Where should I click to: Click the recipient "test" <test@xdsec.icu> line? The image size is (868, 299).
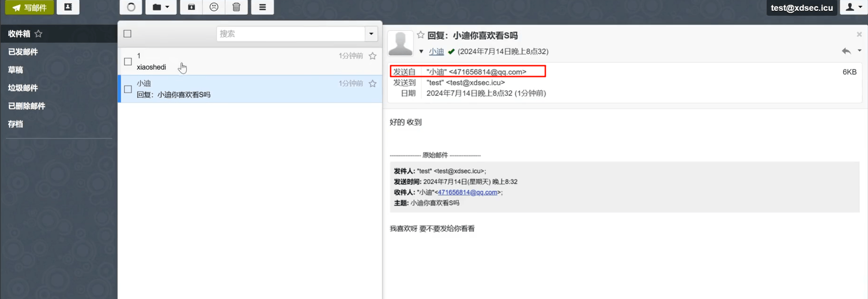pyautogui.click(x=466, y=83)
